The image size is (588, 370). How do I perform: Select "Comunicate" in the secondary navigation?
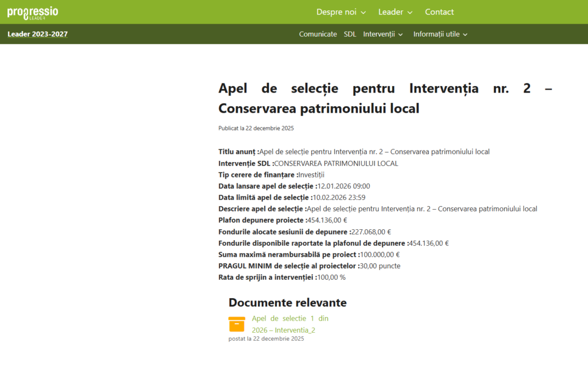coord(318,34)
